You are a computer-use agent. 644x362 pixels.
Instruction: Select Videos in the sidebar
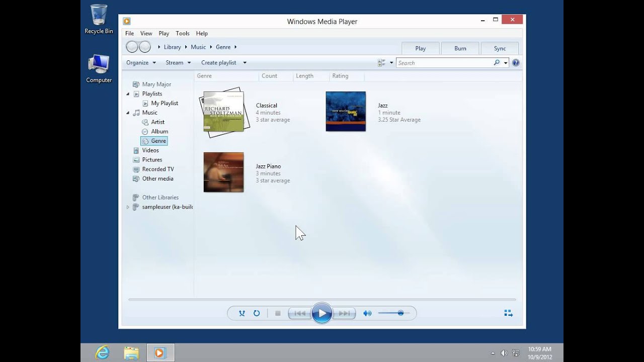coord(150,150)
